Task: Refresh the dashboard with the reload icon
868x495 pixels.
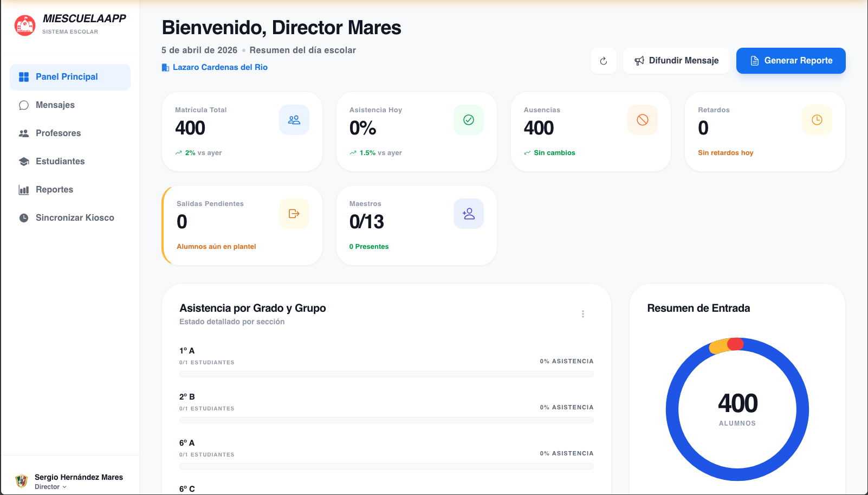Action: (604, 61)
